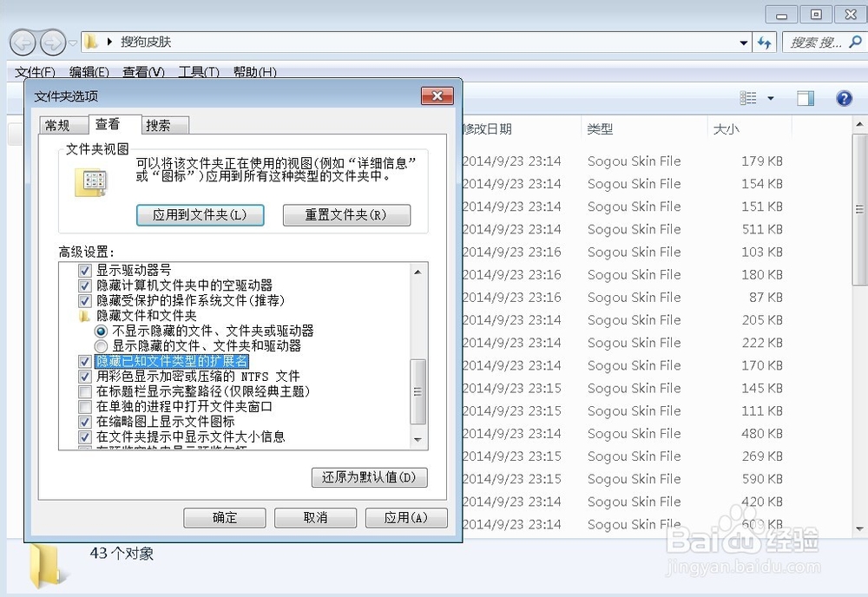Click the 隐藏文件和文件夹 folder icon
Image resolution: width=868 pixels, height=597 pixels.
click(85, 316)
